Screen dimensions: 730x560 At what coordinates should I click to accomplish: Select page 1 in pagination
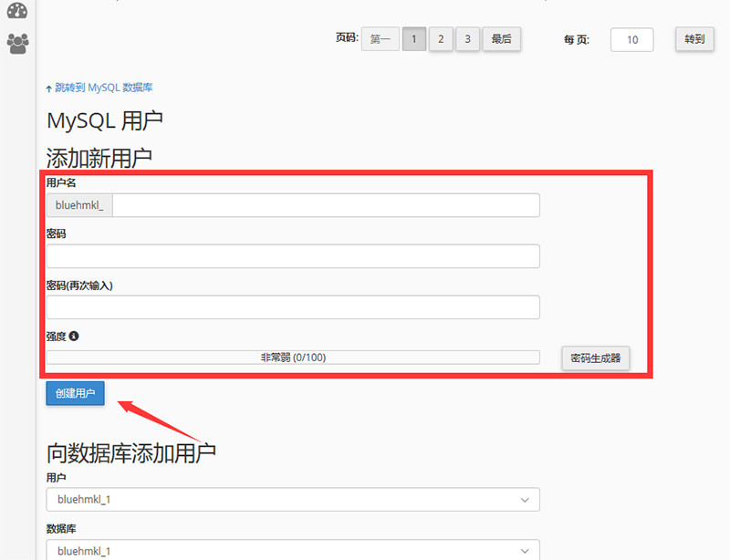point(414,39)
